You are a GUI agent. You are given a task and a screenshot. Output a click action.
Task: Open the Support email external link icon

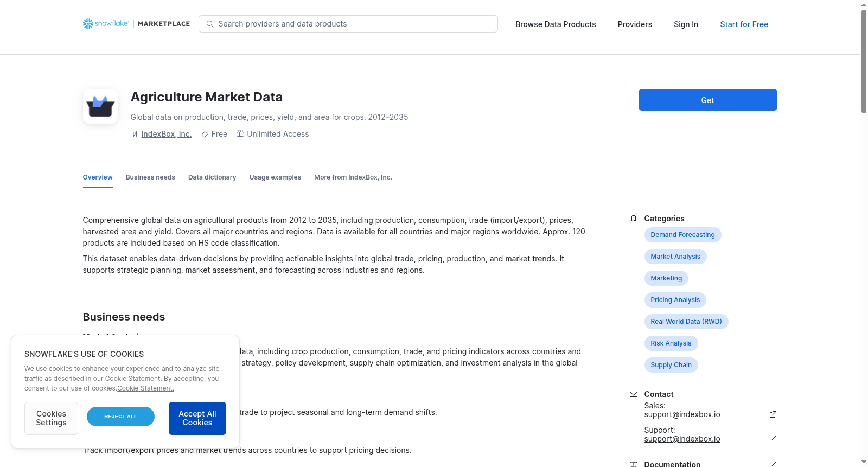[x=773, y=439]
